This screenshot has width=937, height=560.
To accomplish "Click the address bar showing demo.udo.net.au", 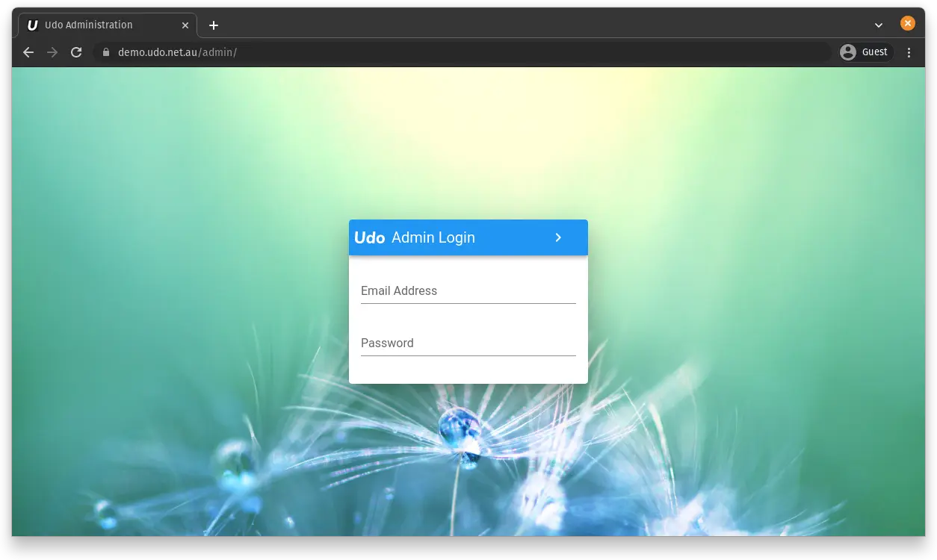I will click(x=179, y=52).
